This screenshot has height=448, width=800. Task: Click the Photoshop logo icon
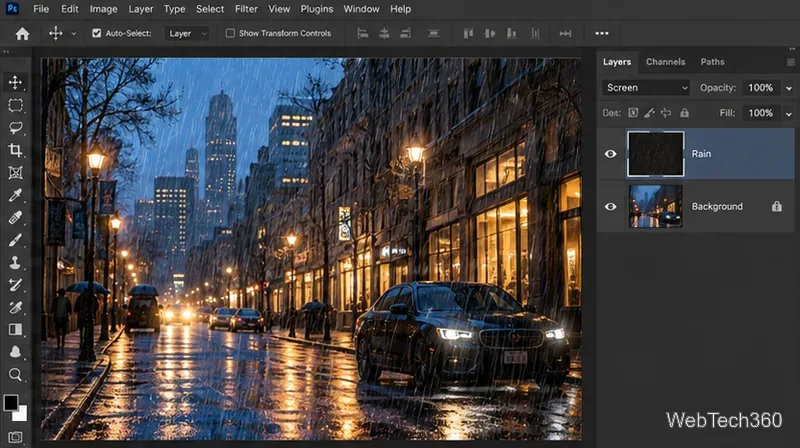(x=12, y=9)
